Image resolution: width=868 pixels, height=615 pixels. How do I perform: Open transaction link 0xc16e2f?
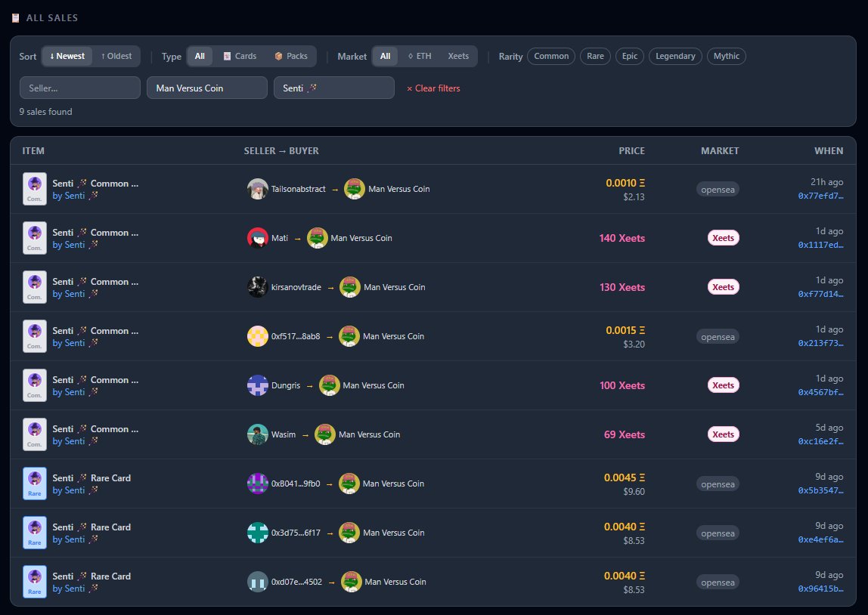(x=820, y=441)
